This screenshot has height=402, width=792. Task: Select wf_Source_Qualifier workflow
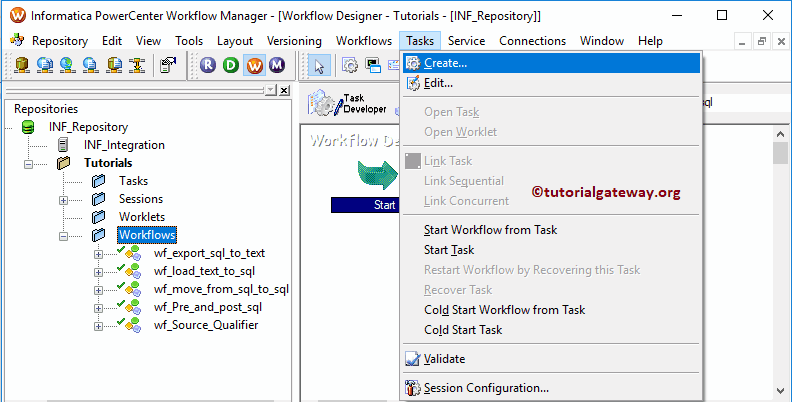coord(206,325)
